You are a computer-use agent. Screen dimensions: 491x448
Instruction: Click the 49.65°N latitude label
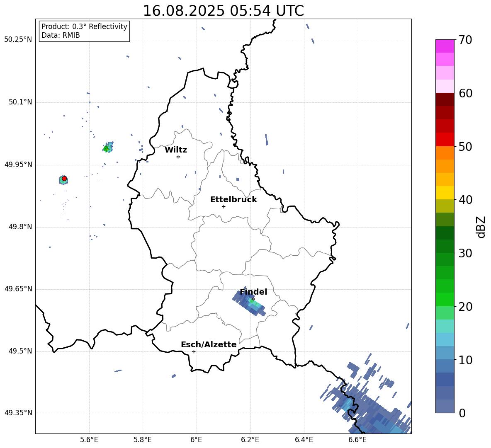pyautogui.click(x=18, y=289)
